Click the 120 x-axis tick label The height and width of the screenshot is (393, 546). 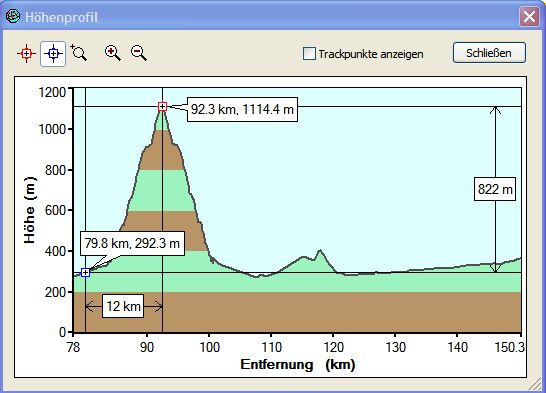point(333,347)
